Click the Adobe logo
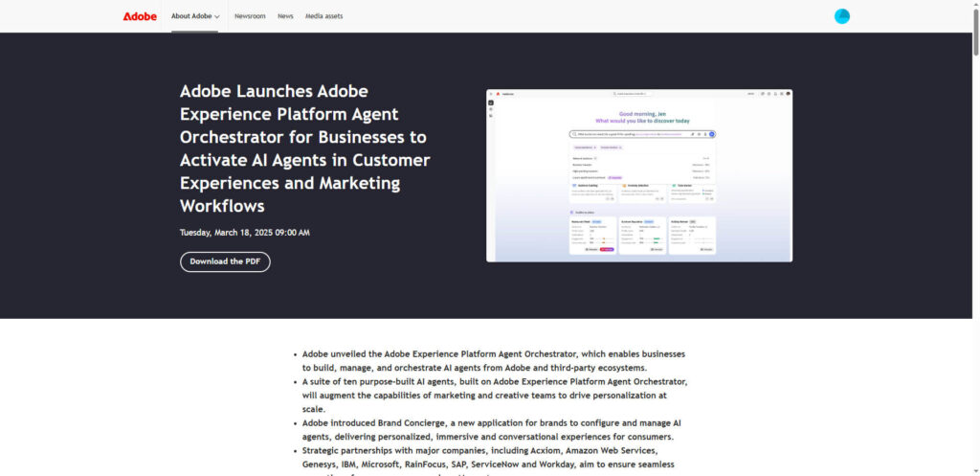The image size is (980, 476). [140, 16]
